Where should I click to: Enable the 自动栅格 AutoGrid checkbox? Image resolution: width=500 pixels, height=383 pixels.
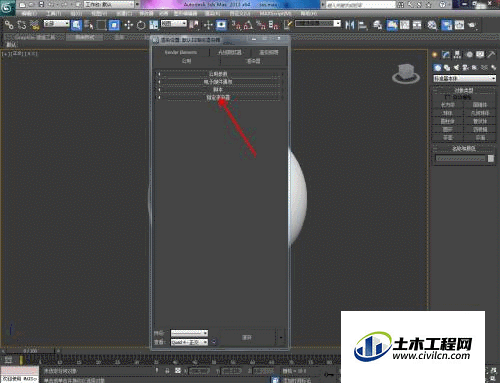click(x=448, y=97)
